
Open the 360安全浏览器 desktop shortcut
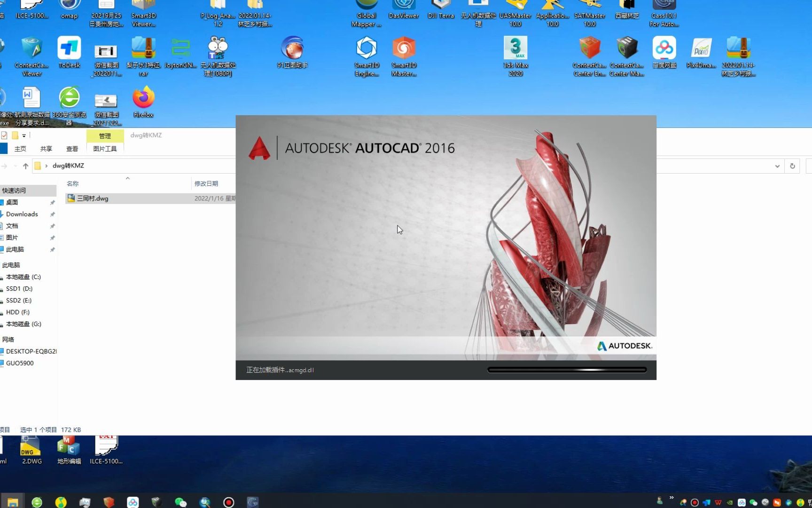tap(69, 106)
